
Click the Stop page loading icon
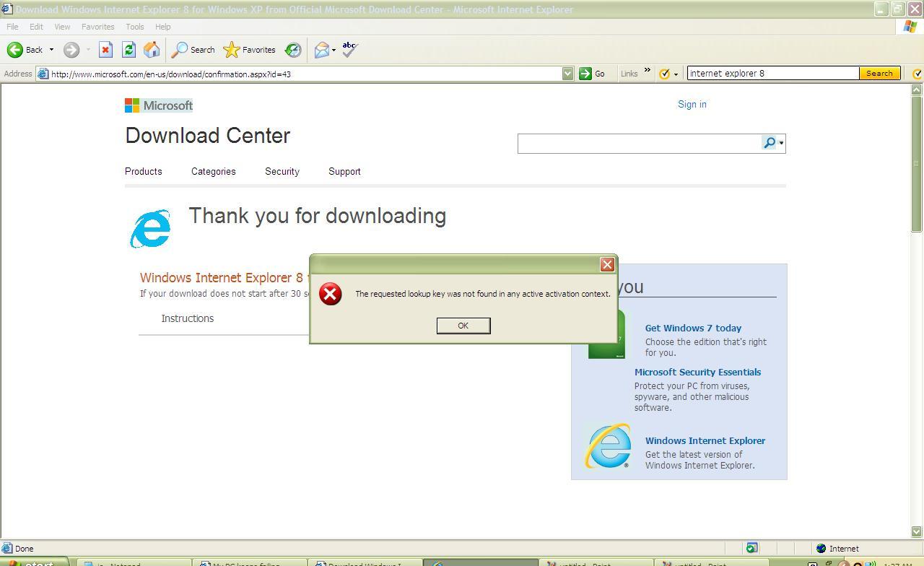[105, 50]
